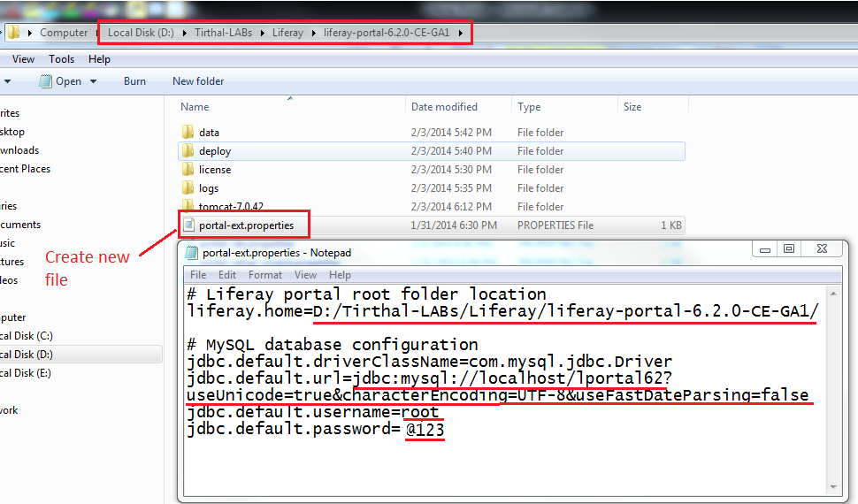Click the jdbc.default.username=root line

point(313,412)
